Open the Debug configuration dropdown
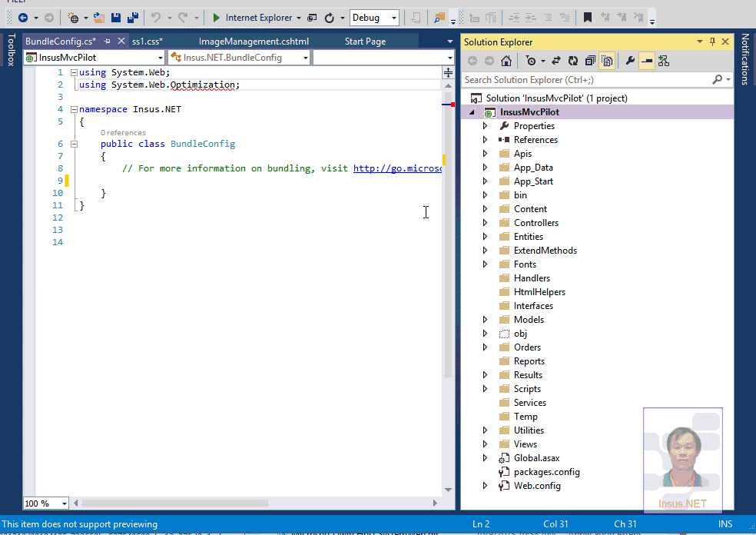Viewport: 756px width, 535px height. pyautogui.click(x=393, y=18)
